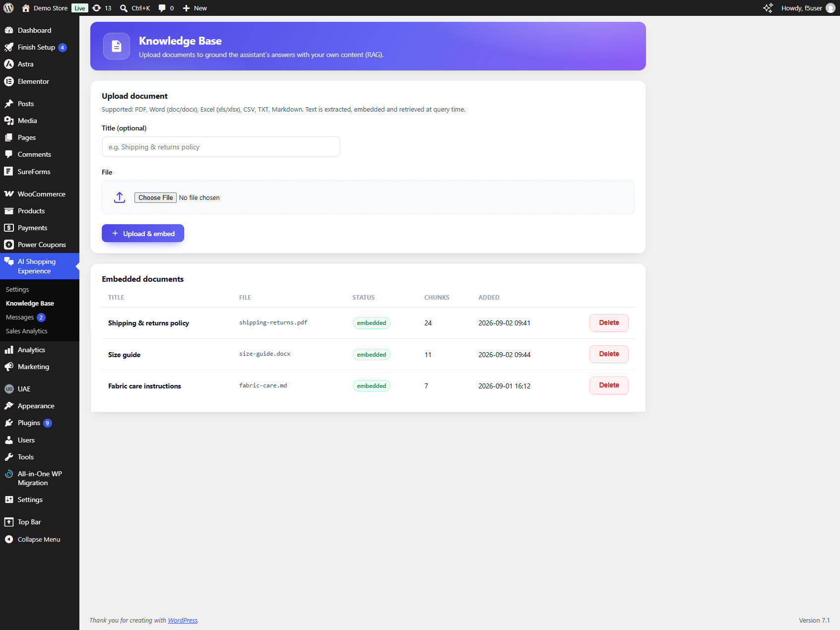Select the Messages submenu item

pyautogui.click(x=20, y=317)
